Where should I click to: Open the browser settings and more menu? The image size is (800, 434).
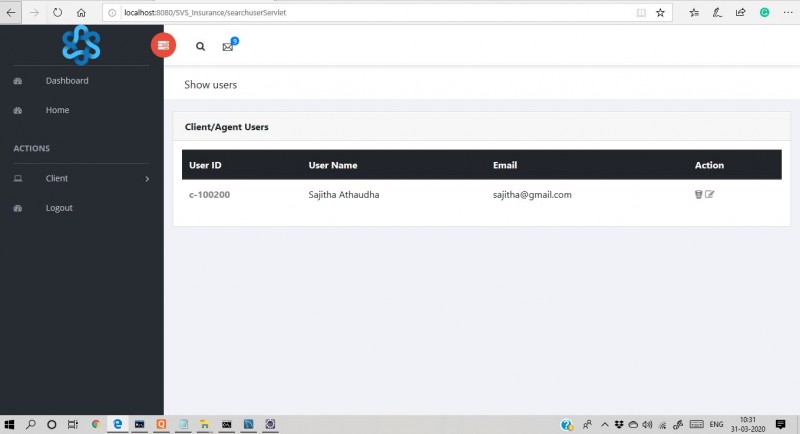click(788, 13)
